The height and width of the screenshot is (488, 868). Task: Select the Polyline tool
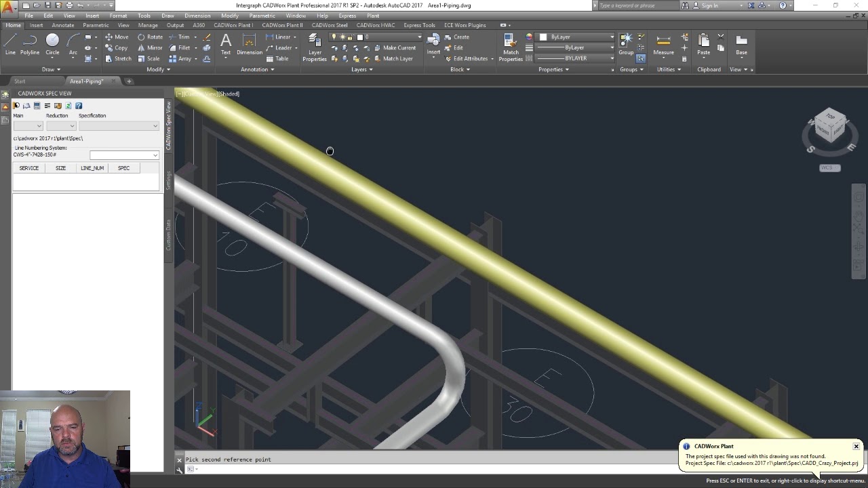30,45
